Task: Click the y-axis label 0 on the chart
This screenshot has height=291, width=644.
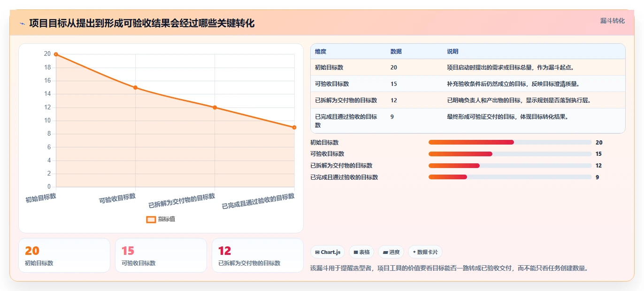Action: point(49,187)
